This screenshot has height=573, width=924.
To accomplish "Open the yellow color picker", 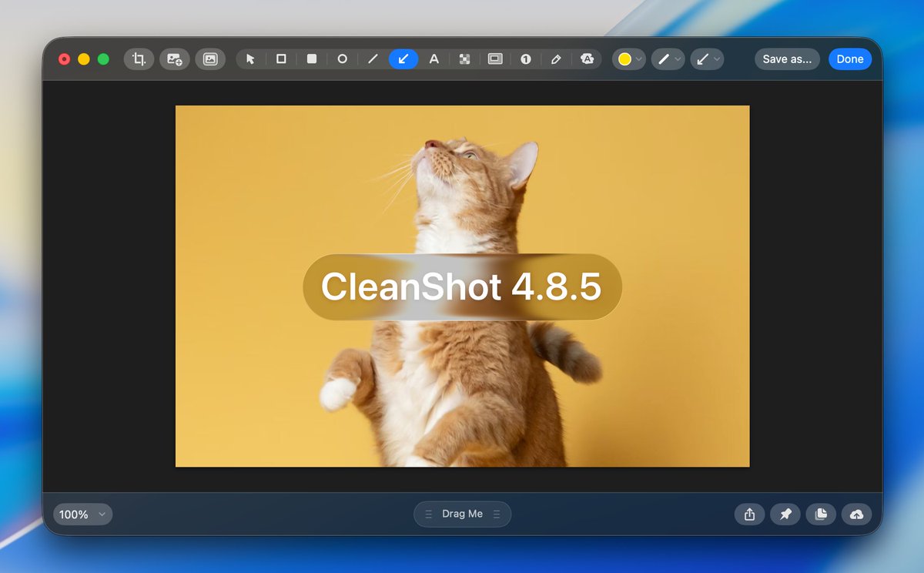I will (629, 59).
